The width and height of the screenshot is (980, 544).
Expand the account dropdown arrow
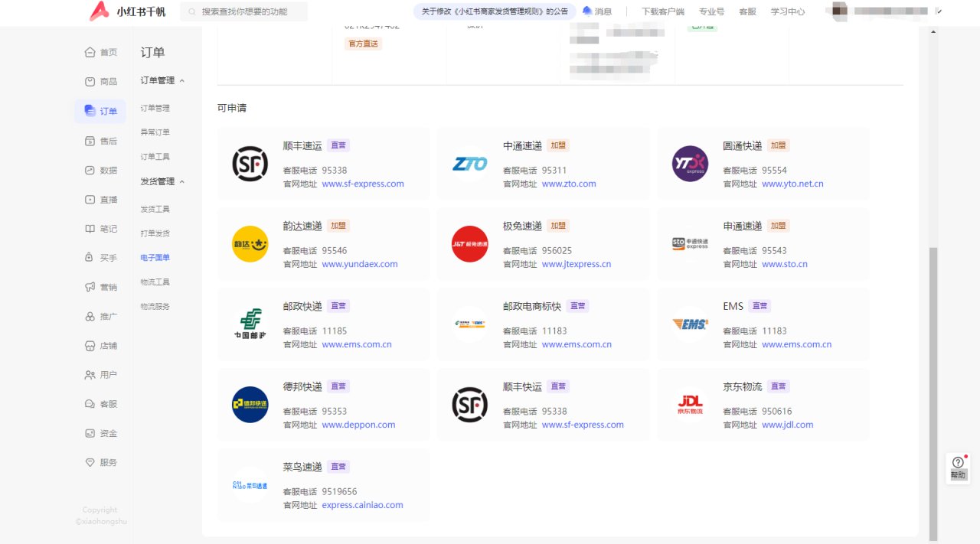(x=939, y=11)
